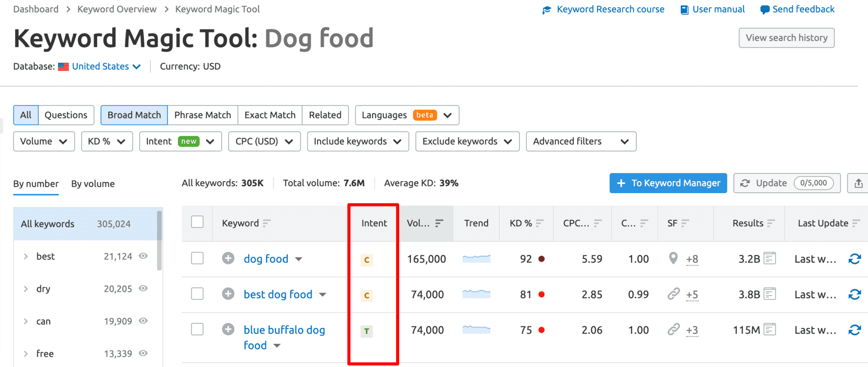The width and height of the screenshot is (868, 367).
Task: Click the local pack pin SERP feature icon
Action: pos(673,258)
